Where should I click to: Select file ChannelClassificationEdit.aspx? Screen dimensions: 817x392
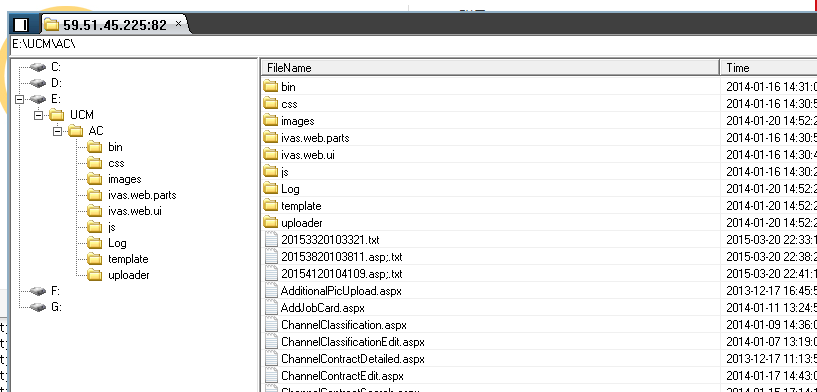coord(353,342)
